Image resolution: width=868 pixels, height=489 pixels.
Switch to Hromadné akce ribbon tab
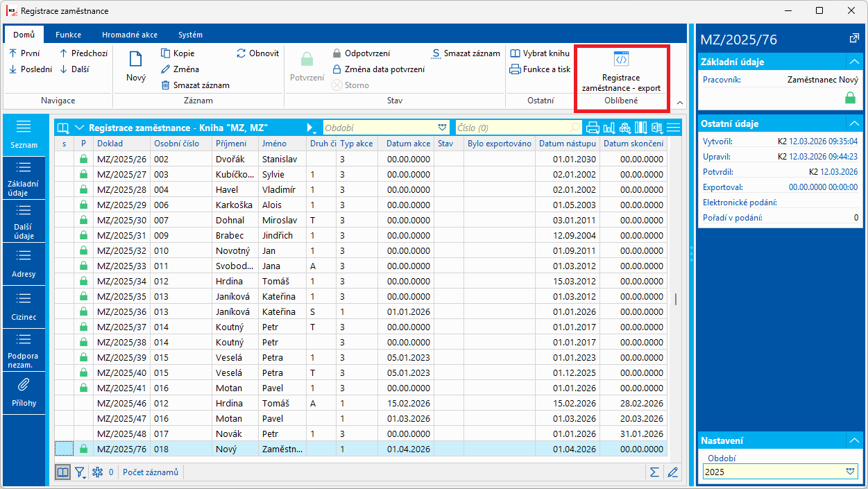point(130,35)
